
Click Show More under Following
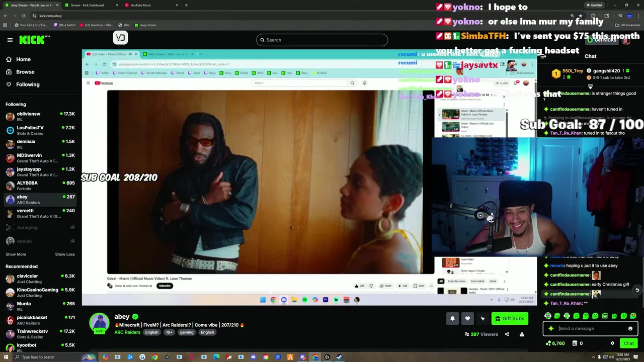tap(16, 254)
